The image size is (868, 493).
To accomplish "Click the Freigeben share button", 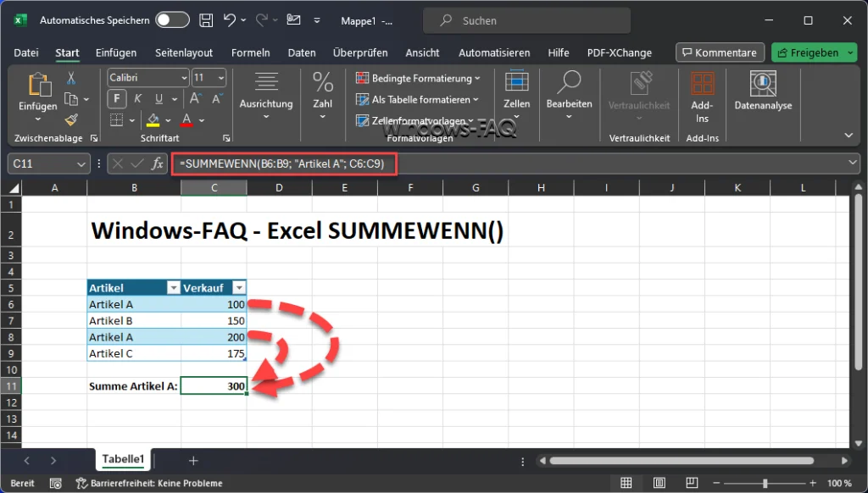I will (808, 53).
